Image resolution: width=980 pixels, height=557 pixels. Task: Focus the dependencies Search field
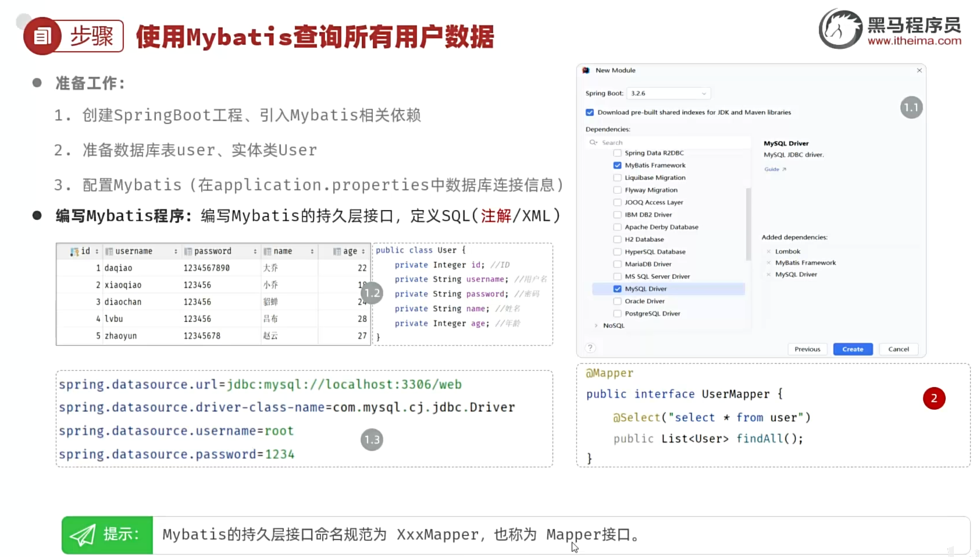click(669, 143)
